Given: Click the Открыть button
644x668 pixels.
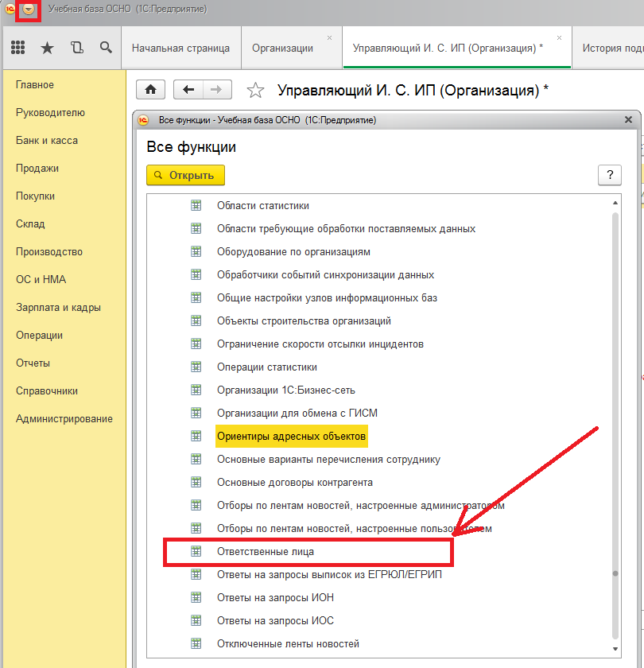Looking at the screenshot, I should (186, 175).
